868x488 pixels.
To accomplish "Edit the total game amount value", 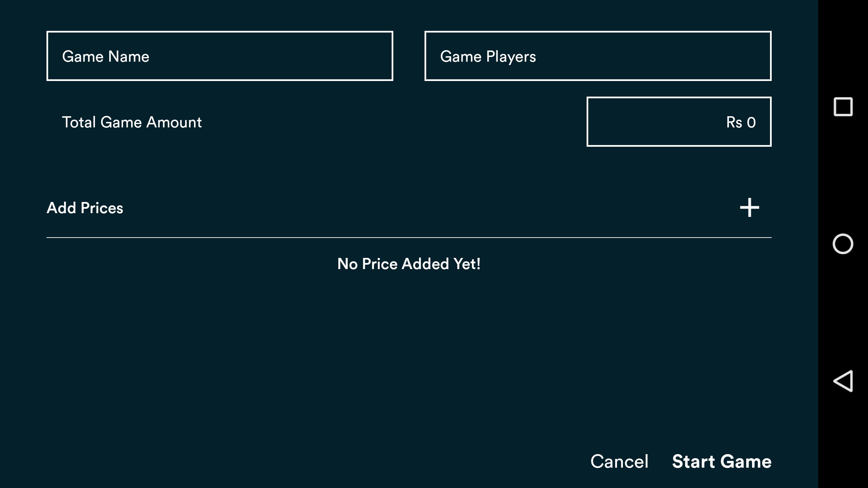I will point(679,122).
